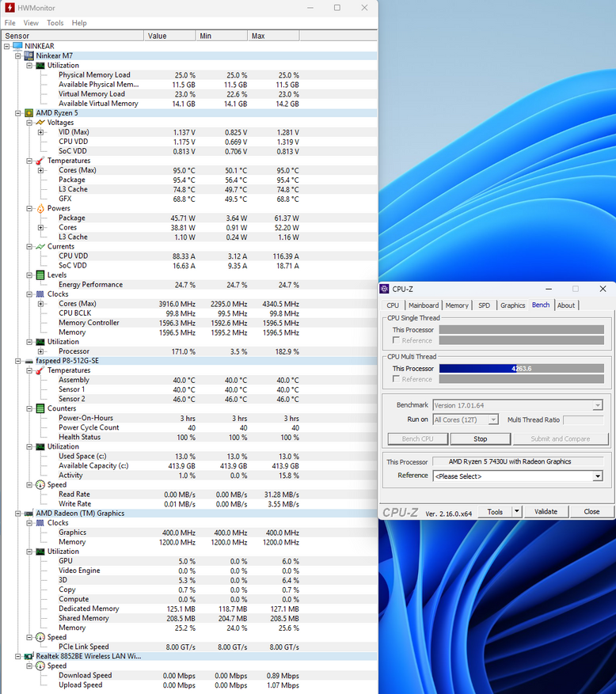Click the Stop button in CPU-Z

480,439
